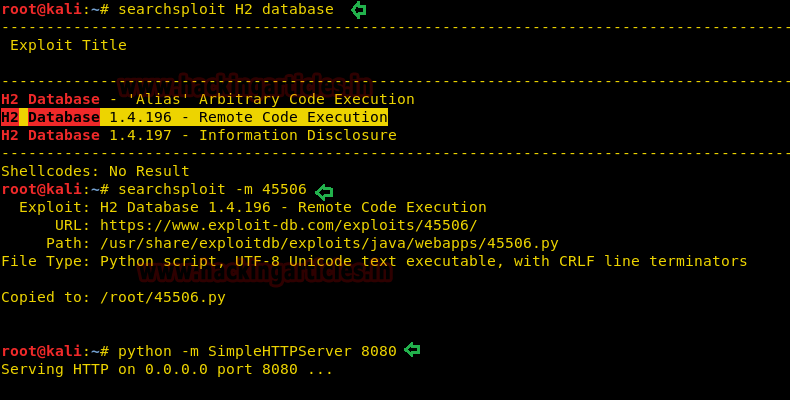Click the "Copied to: /root/45506.py" line

[x=113, y=297]
